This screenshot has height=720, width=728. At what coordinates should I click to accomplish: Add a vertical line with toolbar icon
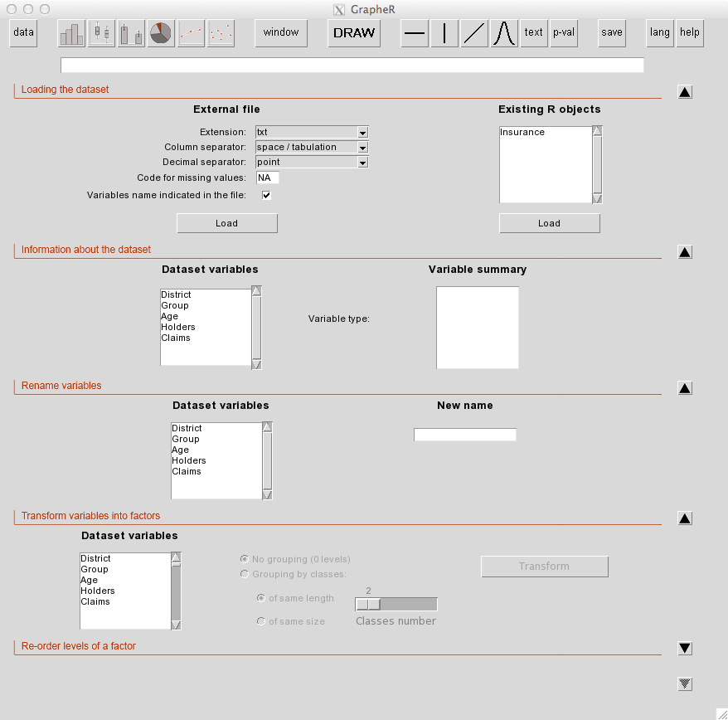pos(444,33)
